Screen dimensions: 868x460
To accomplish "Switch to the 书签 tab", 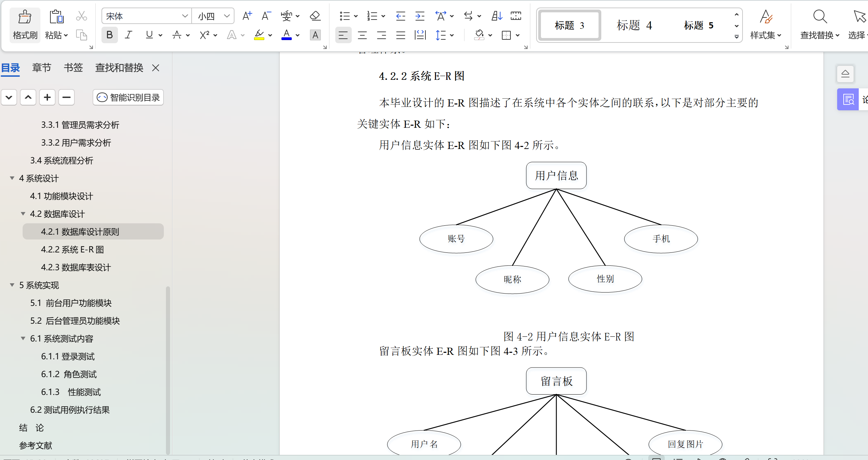I will pos(73,67).
